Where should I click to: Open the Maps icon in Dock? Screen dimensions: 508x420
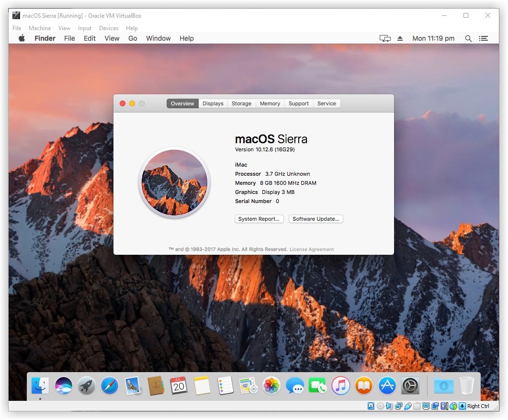248,386
